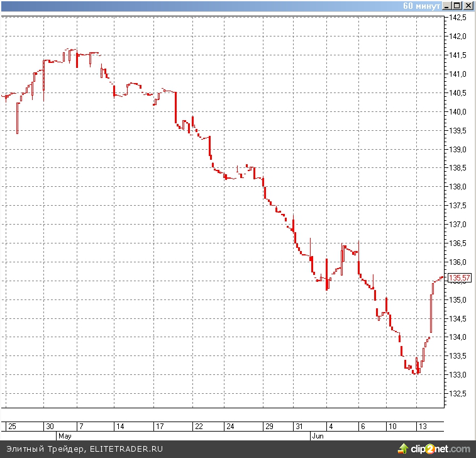The width and height of the screenshot is (476, 458).
Task: Click the 133,0 price axis label
Action: click(x=458, y=375)
